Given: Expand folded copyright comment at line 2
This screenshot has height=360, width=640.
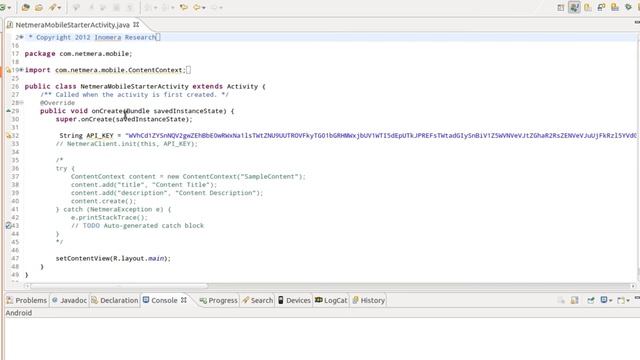Looking at the screenshot, I should pos(21,37).
